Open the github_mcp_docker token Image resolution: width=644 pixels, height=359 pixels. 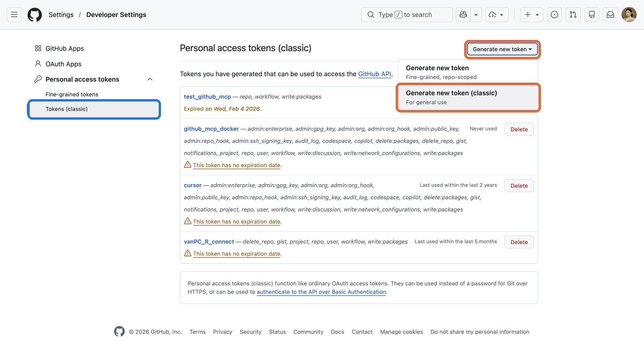tap(211, 129)
